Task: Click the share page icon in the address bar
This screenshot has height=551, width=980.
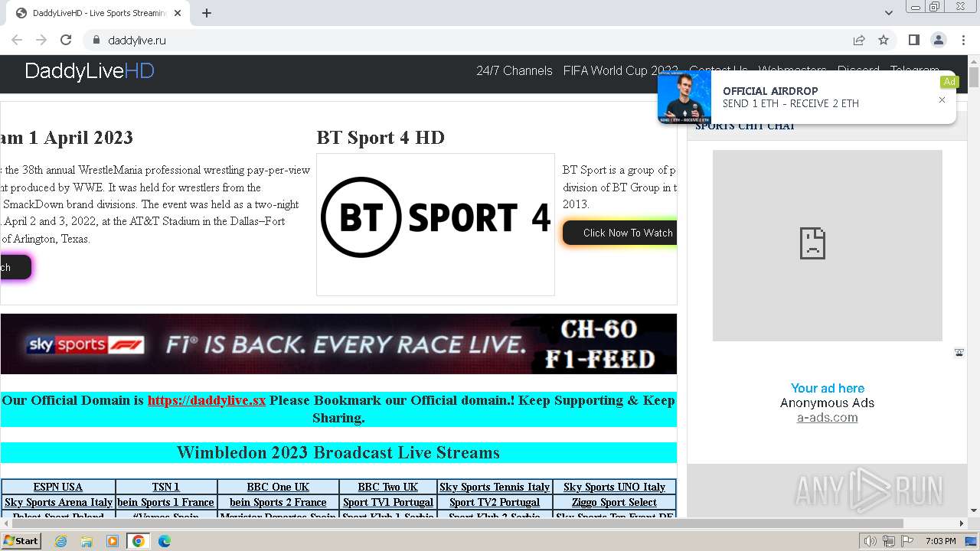Action: point(859,40)
